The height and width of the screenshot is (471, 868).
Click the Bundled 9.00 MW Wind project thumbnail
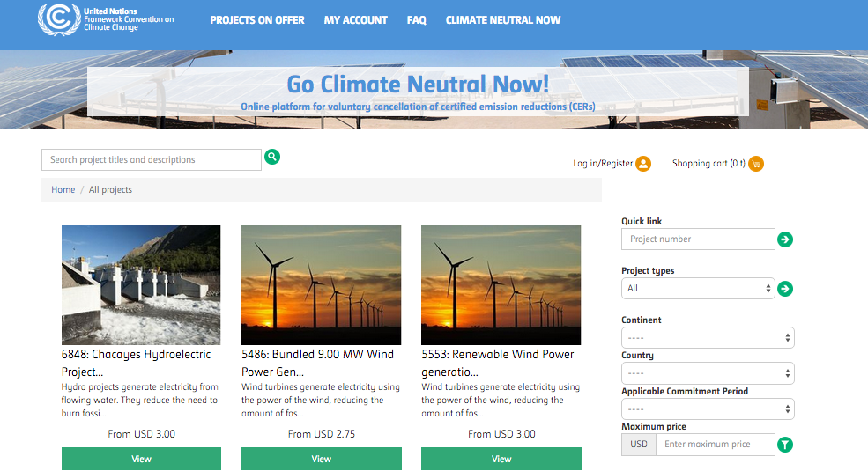(x=321, y=285)
